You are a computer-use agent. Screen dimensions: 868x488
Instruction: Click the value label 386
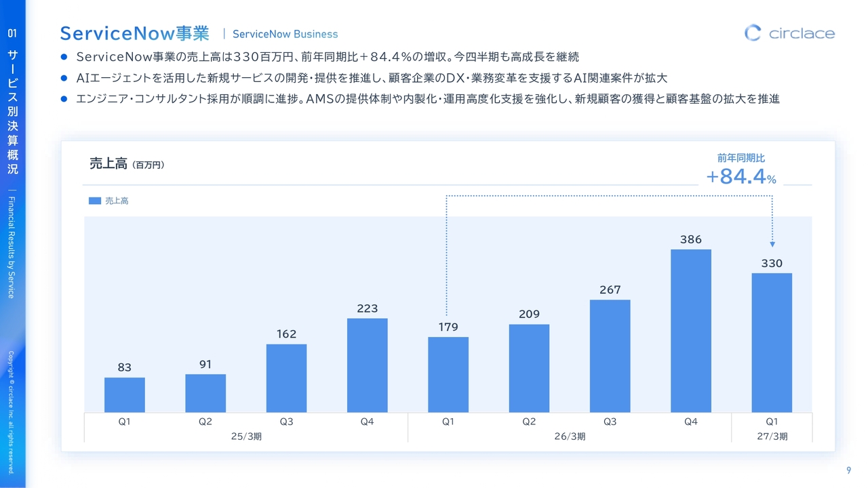(691, 239)
